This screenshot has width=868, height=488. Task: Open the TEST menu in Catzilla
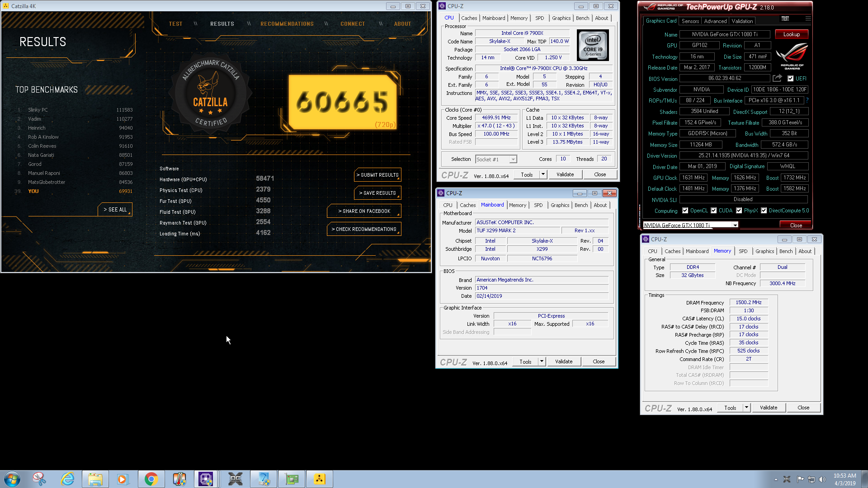point(176,24)
